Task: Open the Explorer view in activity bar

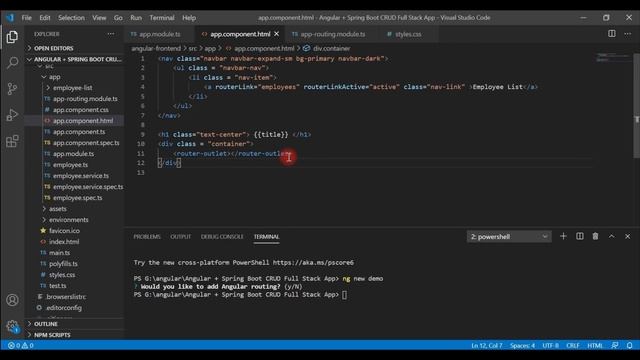Action: (12, 37)
